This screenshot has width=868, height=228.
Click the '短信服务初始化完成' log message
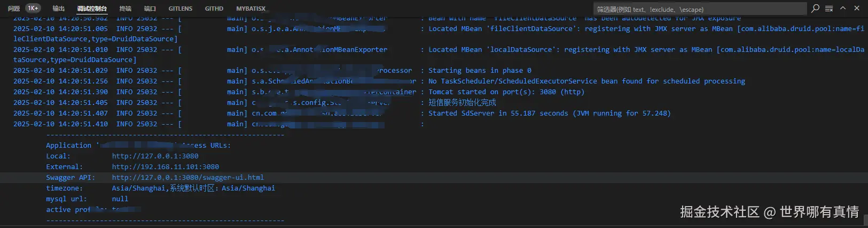pos(462,103)
